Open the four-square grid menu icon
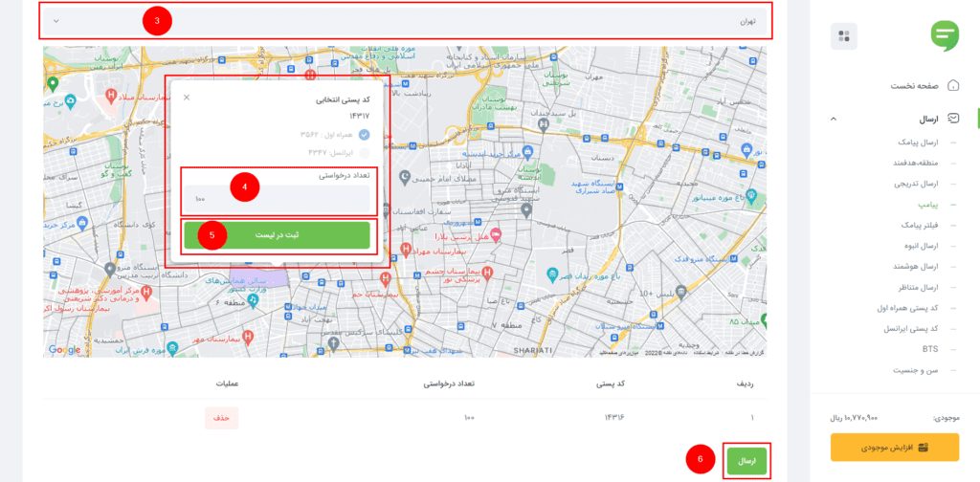 (844, 36)
